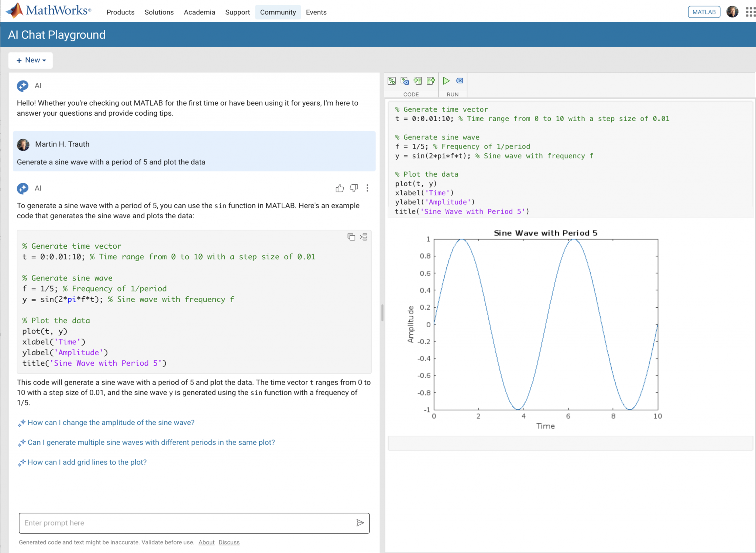Click the MATLAB button in header
Screen dimensions: 756x553
pyautogui.click(x=704, y=12)
